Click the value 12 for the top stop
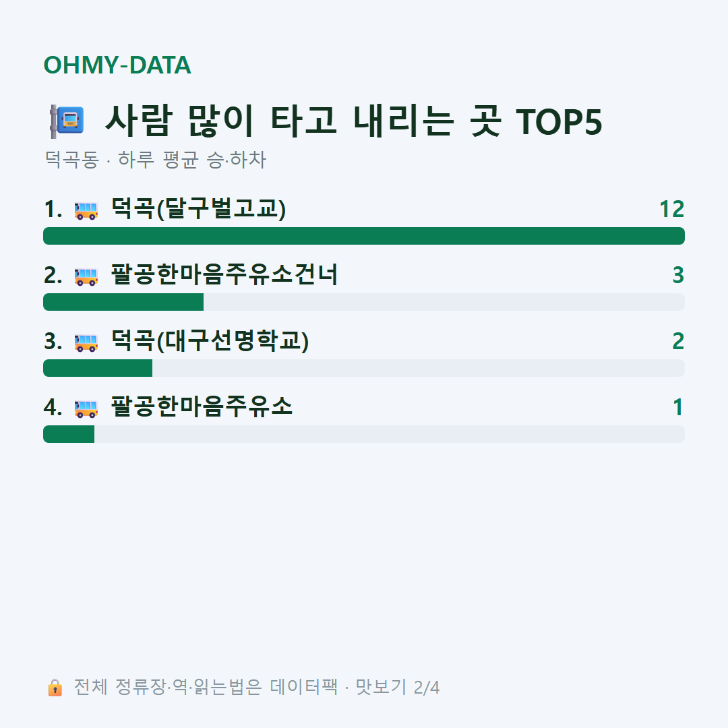This screenshot has width=728, height=728. pyautogui.click(x=672, y=210)
